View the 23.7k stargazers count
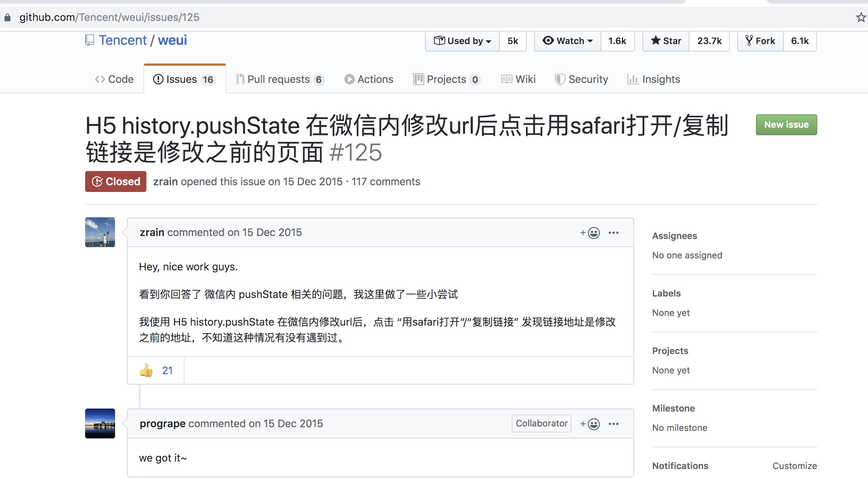 coord(709,41)
